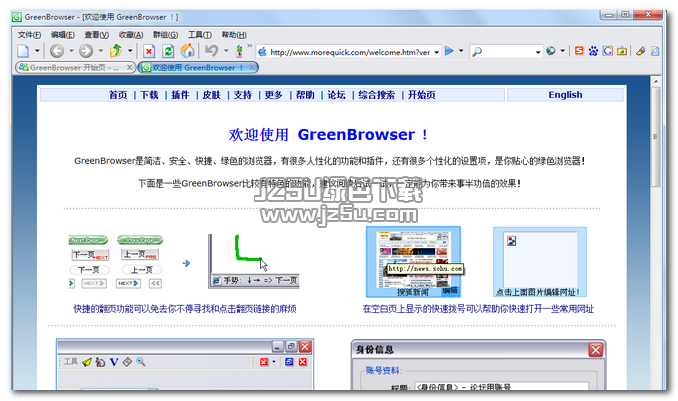This screenshot has width=678, height=401.
Task: Click the 皮肤 navigation link
Action: point(211,95)
